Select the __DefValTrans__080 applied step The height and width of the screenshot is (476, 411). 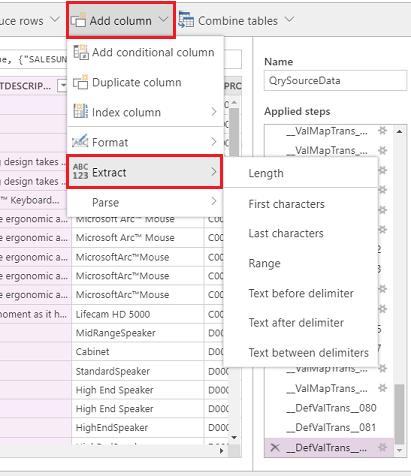pos(331,408)
